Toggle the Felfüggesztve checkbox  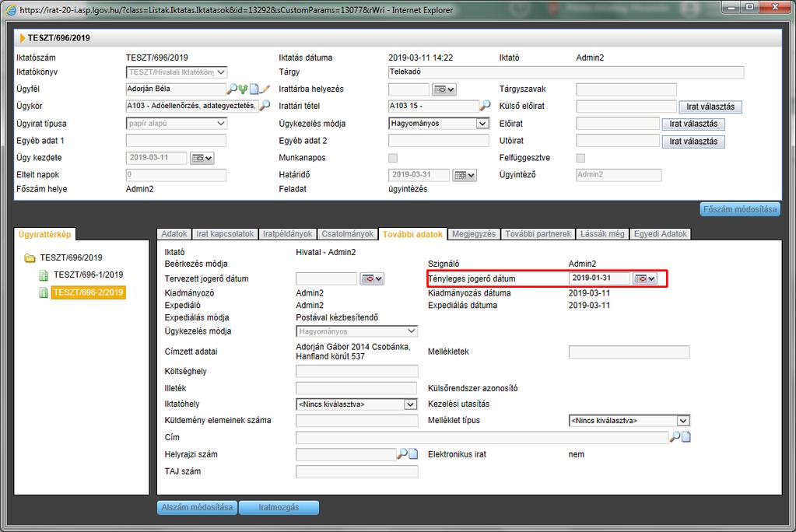(580, 159)
